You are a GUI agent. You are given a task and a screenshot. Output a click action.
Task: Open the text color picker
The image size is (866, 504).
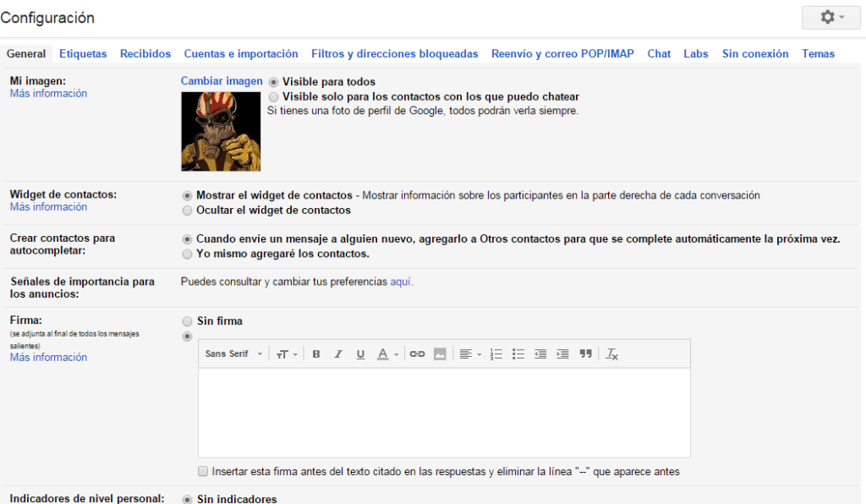[x=386, y=354]
